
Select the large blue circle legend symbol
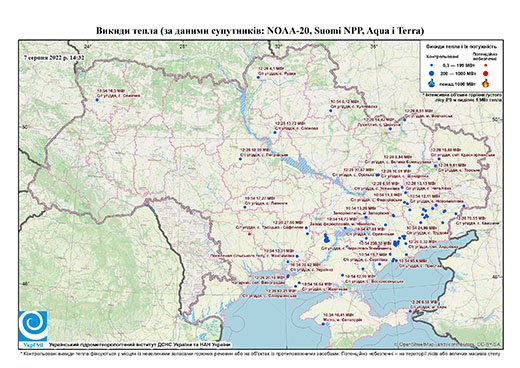click(x=432, y=73)
